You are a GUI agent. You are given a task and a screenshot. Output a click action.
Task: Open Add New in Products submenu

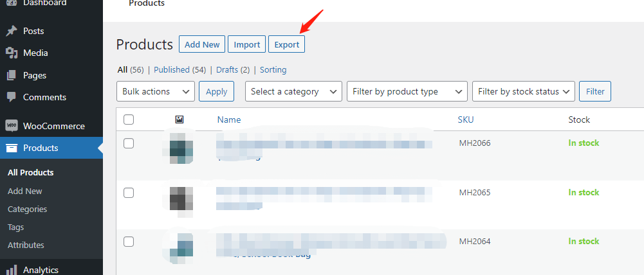(x=24, y=191)
